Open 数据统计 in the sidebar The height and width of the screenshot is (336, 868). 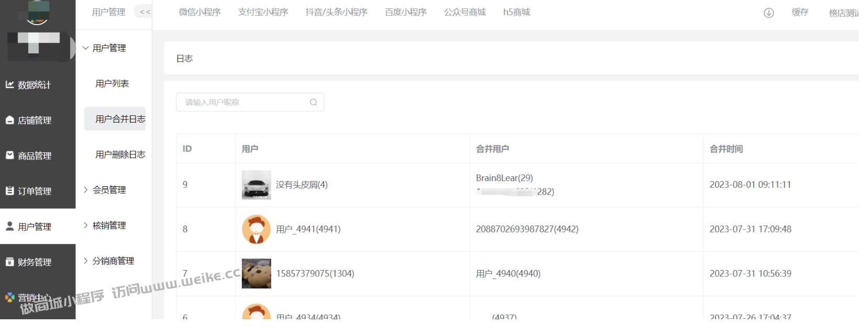tap(28, 85)
